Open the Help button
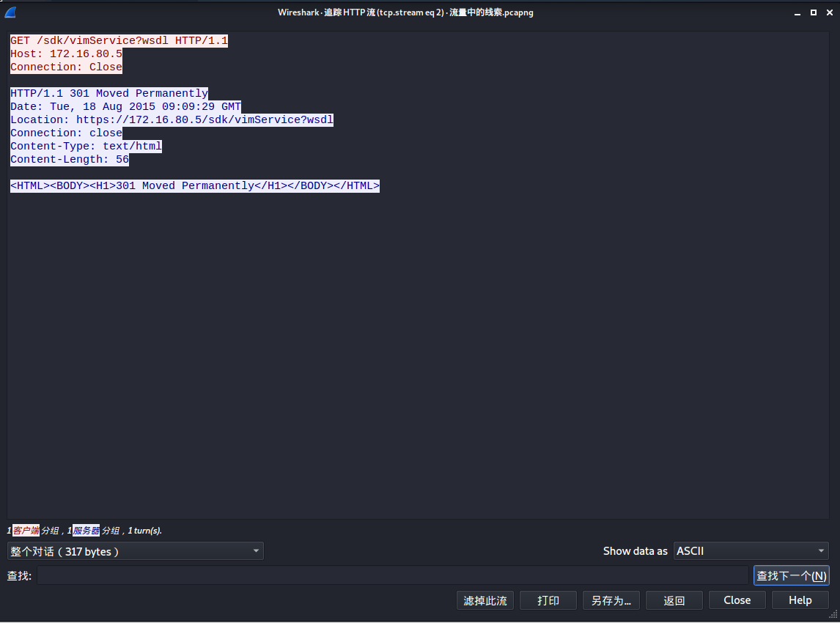Viewport: 840px width, 623px height. [800, 600]
